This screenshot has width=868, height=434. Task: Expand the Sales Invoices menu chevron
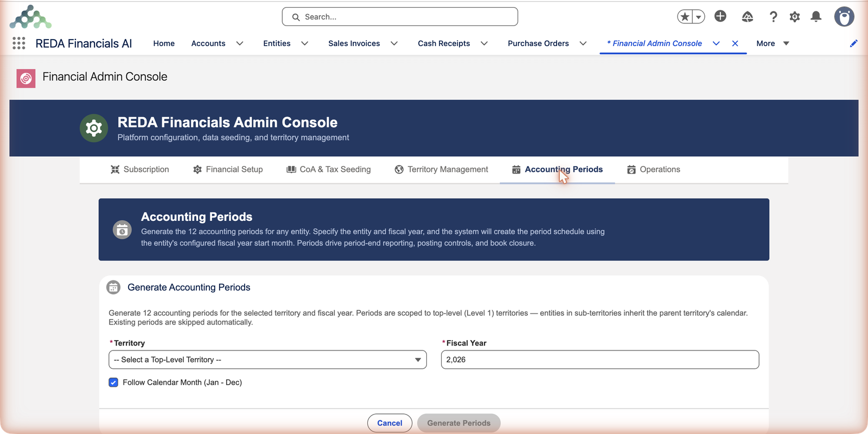point(394,43)
